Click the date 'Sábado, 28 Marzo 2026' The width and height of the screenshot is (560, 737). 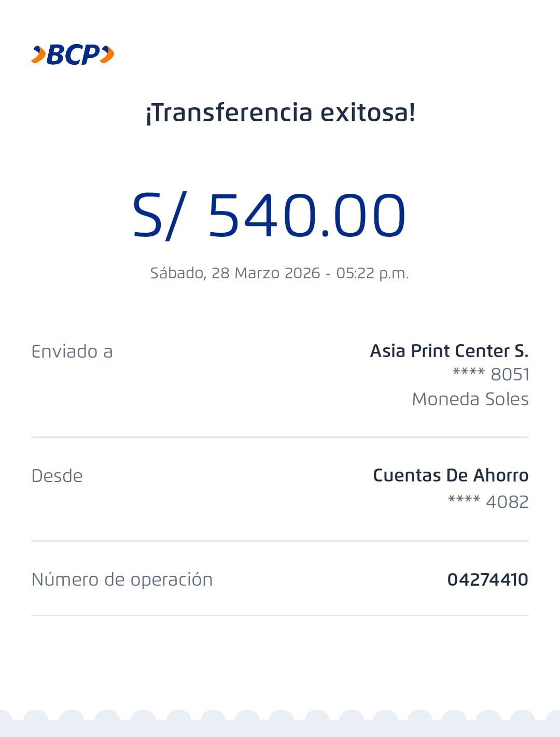coord(235,273)
